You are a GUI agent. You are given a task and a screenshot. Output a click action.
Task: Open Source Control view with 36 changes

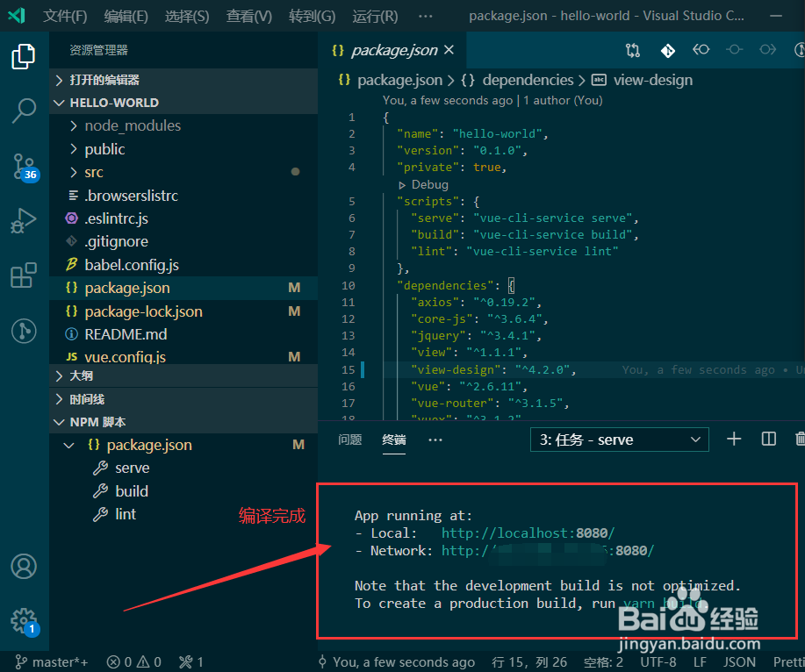25,167
